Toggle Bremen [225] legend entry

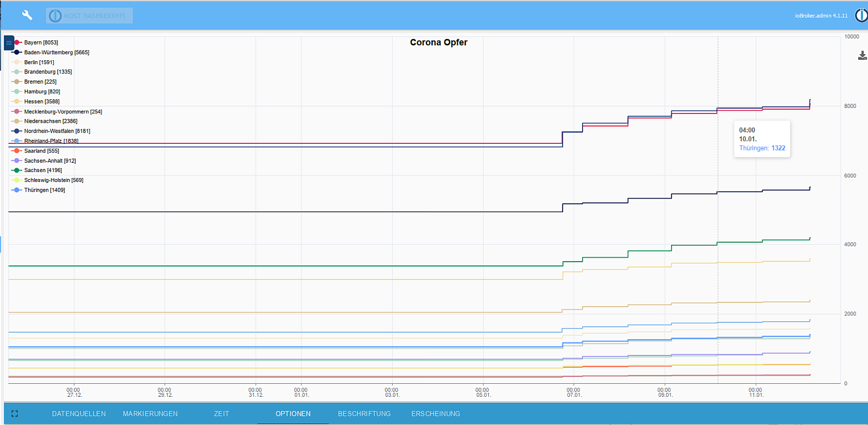[34, 82]
